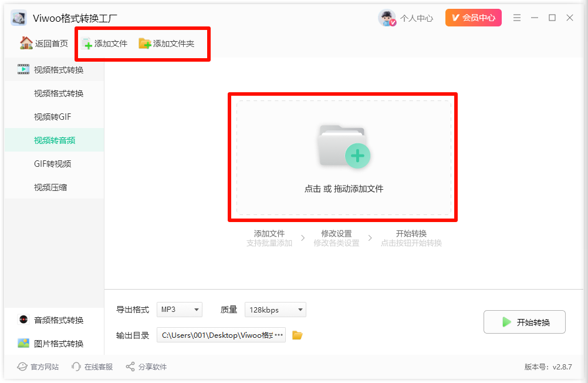Open 图片格式转换 category

[x=54, y=343]
